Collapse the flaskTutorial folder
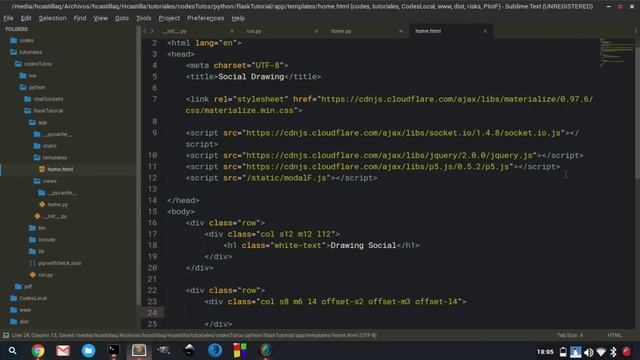 click(44, 111)
